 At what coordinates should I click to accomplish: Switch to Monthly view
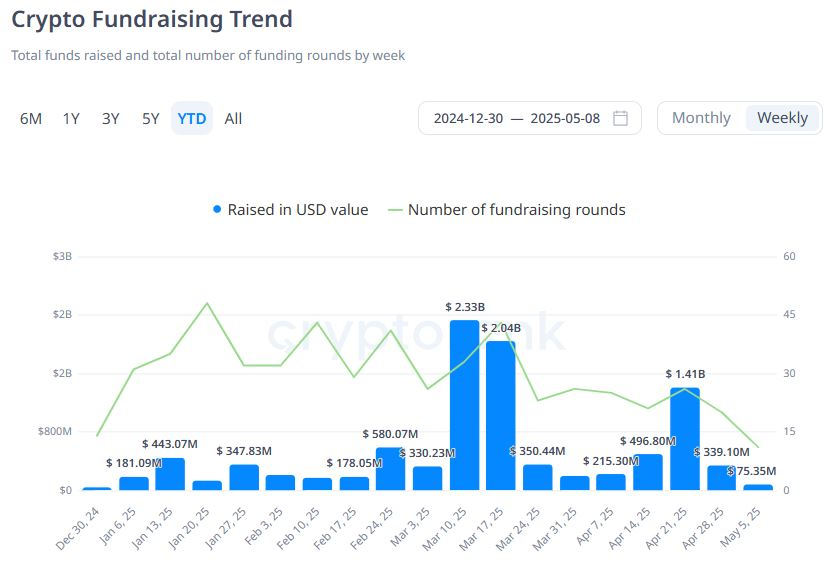[701, 118]
